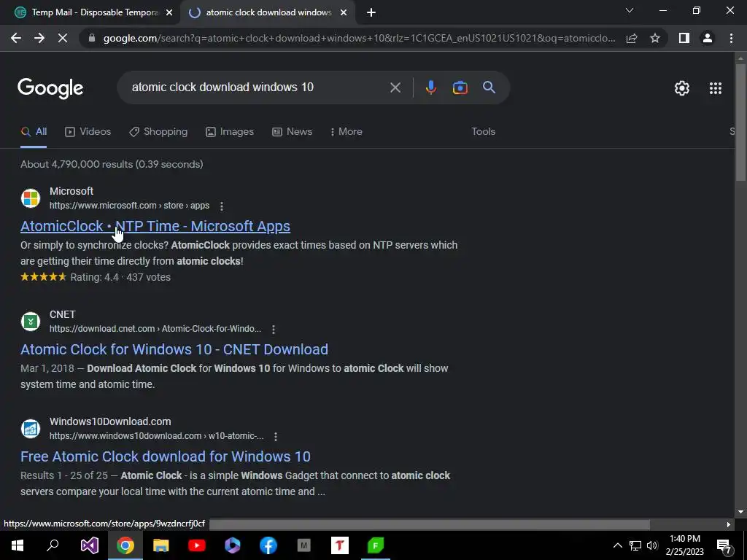Image resolution: width=747 pixels, height=560 pixels.
Task: Open clock showing 1:40 PM
Action: click(684, 545)
